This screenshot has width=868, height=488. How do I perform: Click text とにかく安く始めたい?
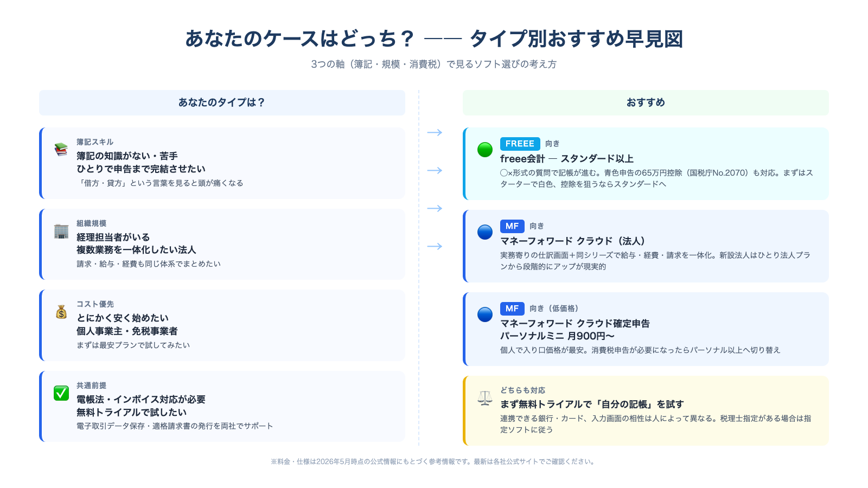point(123,318)
